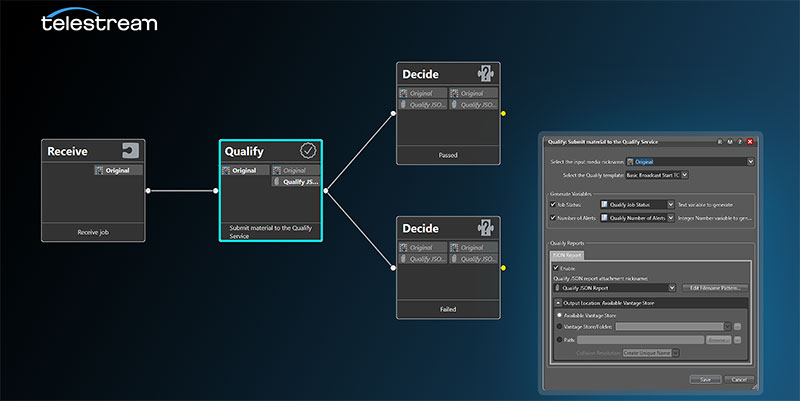Click the Receive node hook icon
This screenshot has height=401, width=800.
click(x=130, y=151)
